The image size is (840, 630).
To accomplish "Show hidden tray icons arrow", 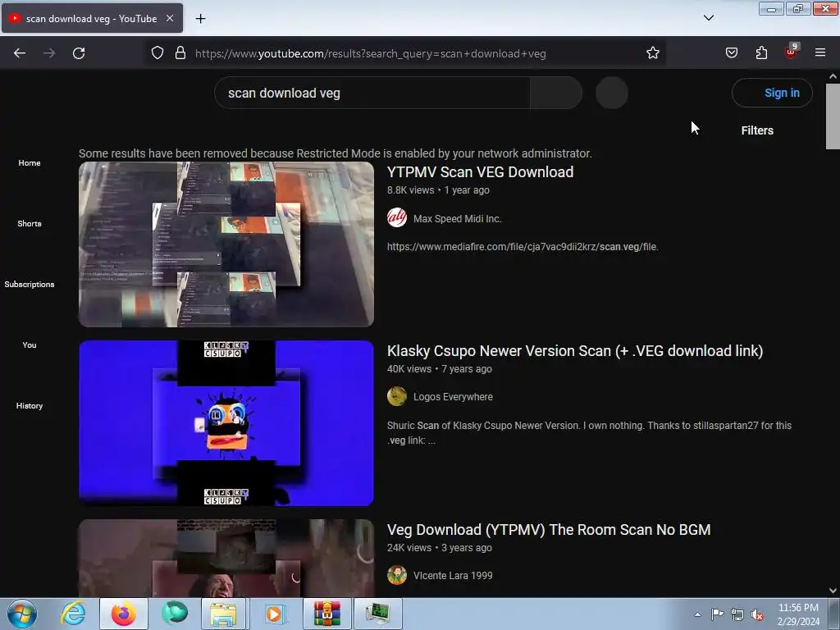I will click(x=697, y=614).
